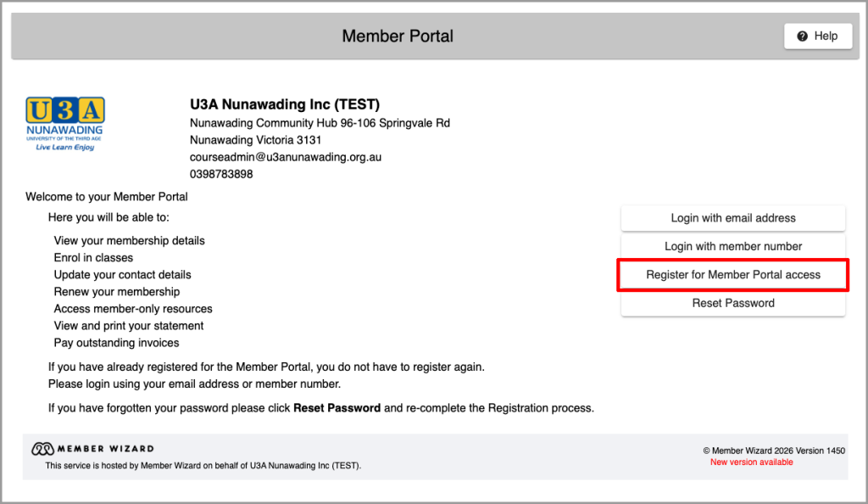This screenshot has width=868, height=504.
Task: Click the New version available link
Action: click(x=751, y=462)
